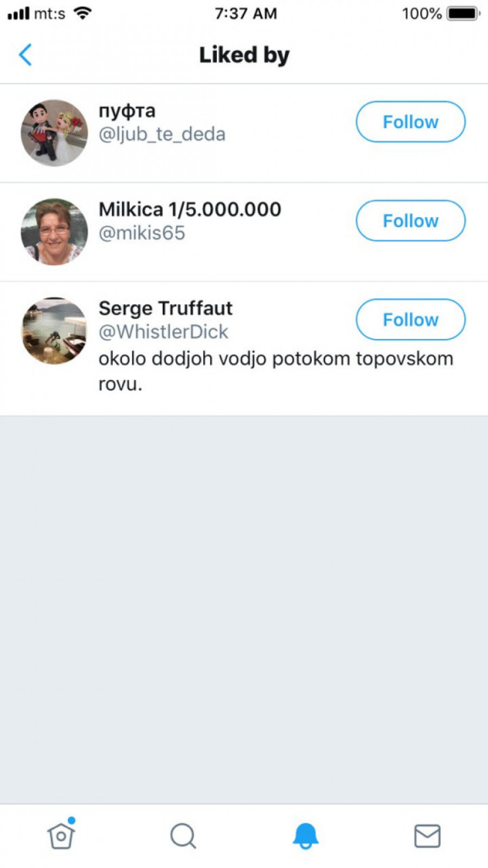
Task: Tap the battery status icon
Action: [x=463, y=14]
